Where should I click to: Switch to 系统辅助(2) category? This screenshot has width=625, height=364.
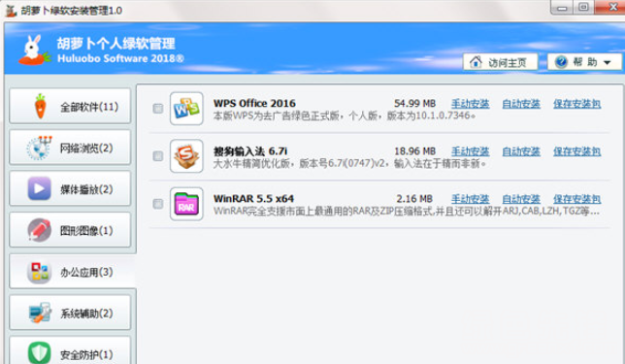tap(70, 313)
